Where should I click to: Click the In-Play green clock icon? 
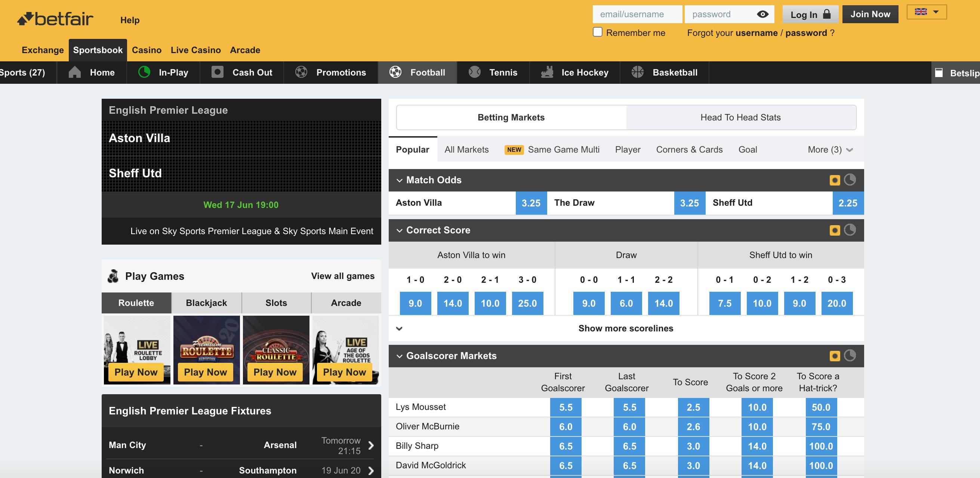[x=144, y=72]
